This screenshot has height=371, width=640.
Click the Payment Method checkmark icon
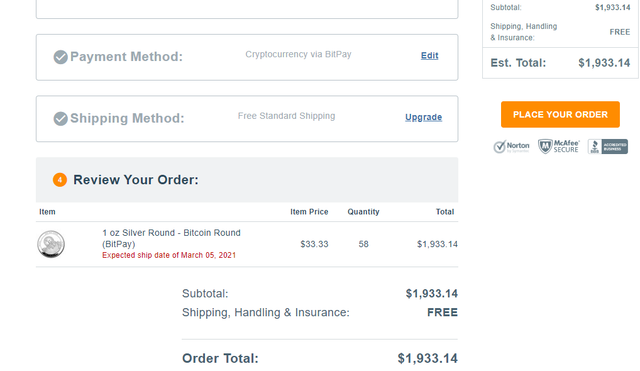pyautogui.click(x=60, y=57)
